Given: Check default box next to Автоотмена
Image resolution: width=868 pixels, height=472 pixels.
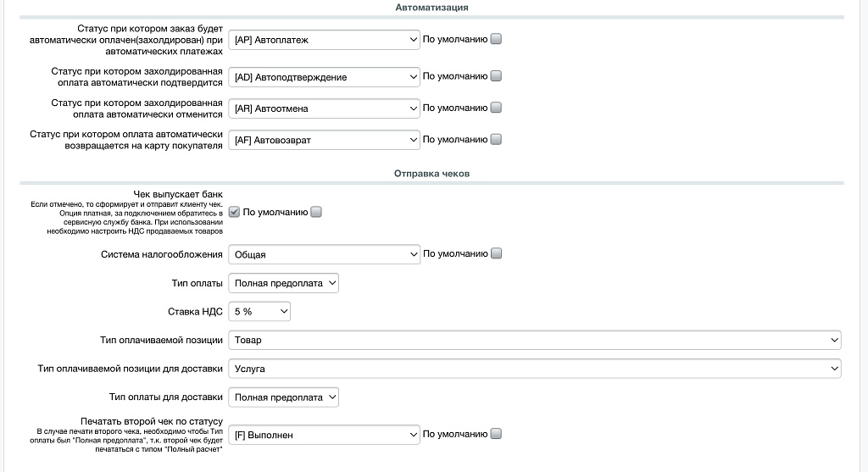Looking at the screenshot, I should tap(496, 108).
